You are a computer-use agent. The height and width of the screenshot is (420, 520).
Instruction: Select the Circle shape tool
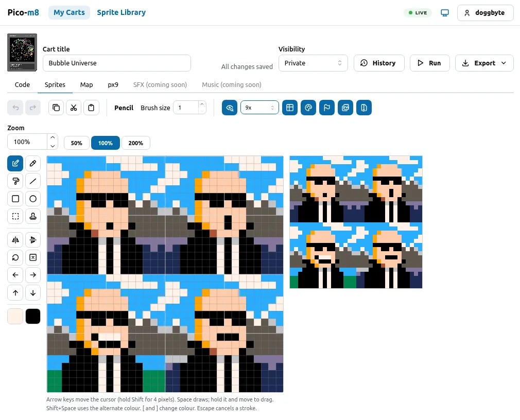[33, 199]
